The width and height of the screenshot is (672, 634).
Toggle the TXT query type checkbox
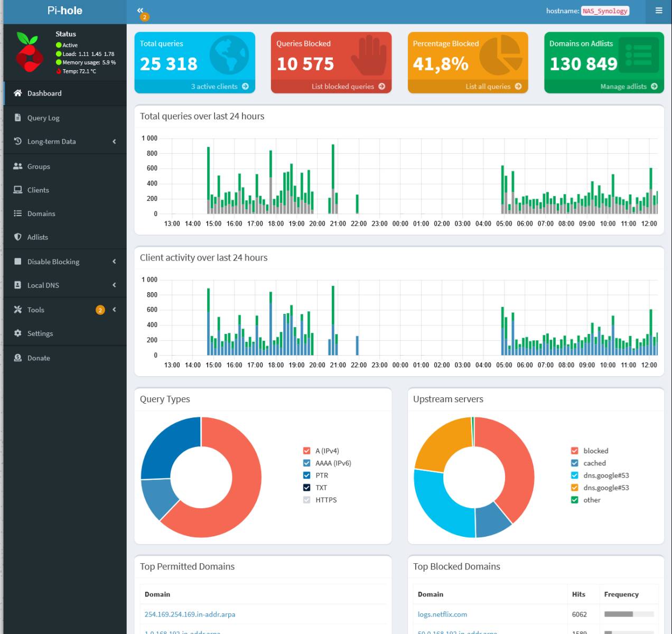coord(306,487)
